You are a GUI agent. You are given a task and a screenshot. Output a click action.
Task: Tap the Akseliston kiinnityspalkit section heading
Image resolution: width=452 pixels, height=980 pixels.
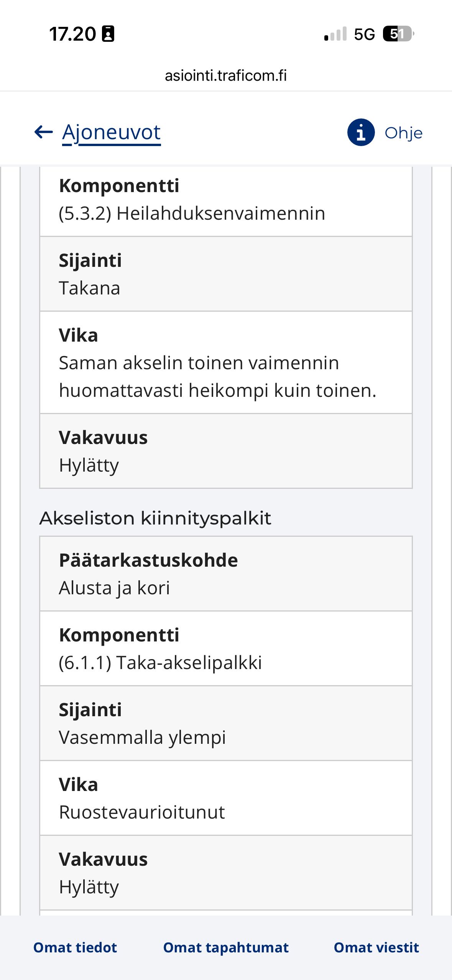[155, 518]
